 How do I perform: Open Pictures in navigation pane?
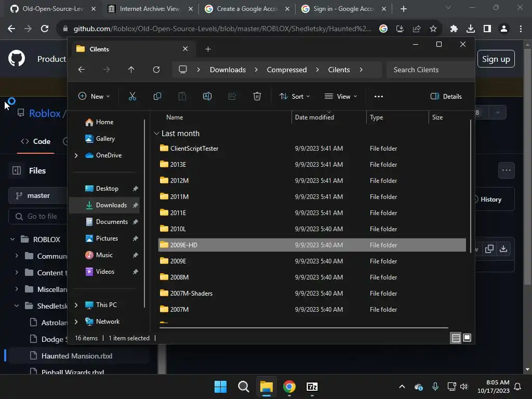click(x=106, y=238)
